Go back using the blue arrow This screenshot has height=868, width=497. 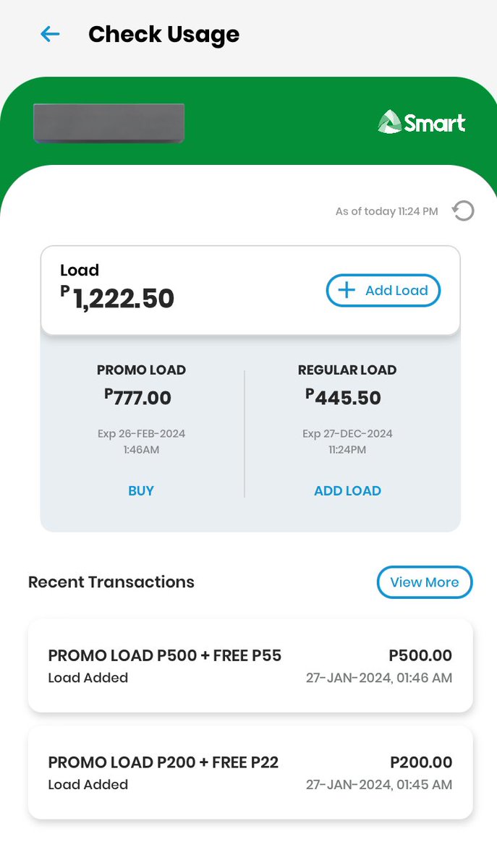pos(50,34)
